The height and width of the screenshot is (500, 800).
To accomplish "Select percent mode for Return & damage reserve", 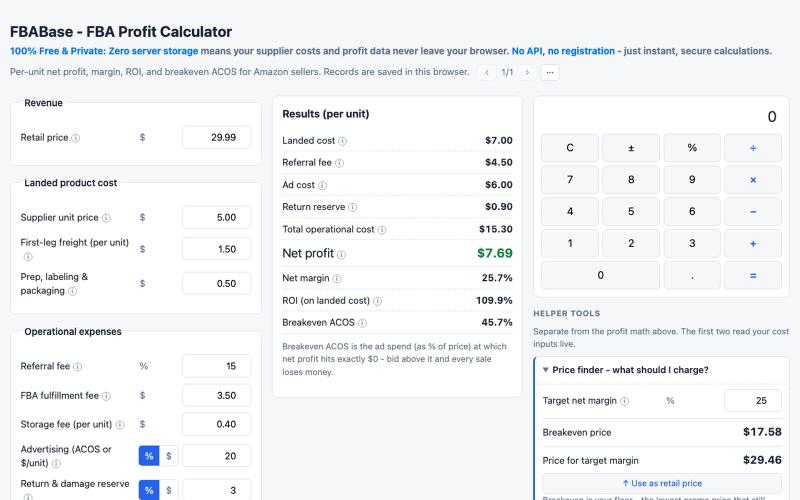I will (x=149, y=490).
